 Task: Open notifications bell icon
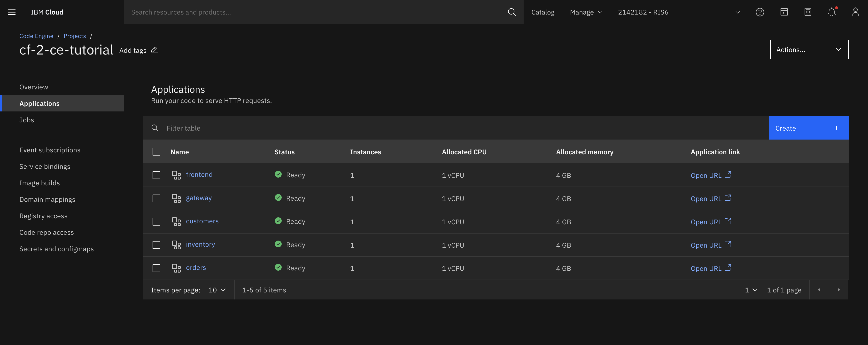pyautogui.click(x=831, y=12)
